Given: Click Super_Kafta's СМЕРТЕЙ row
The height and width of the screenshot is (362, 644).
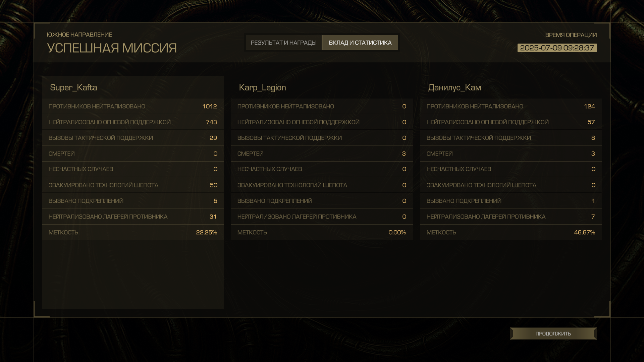Looking at the screenshot, I should coord(133,154).
